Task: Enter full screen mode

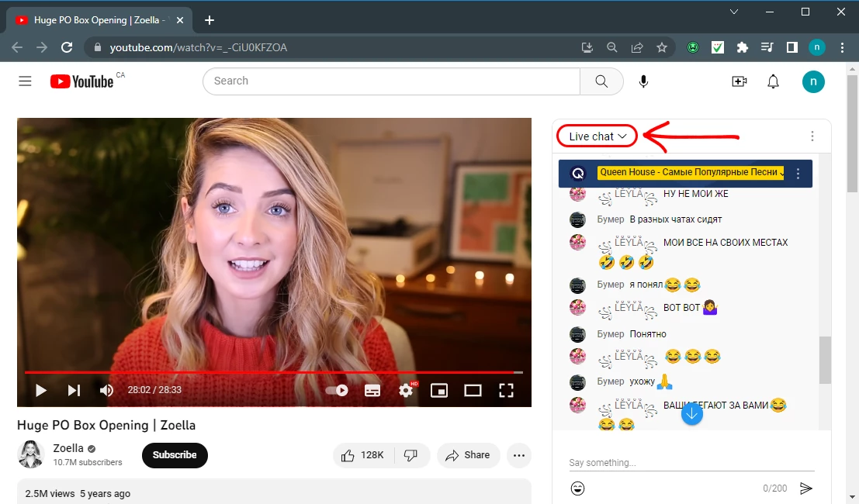Action: 506,391
